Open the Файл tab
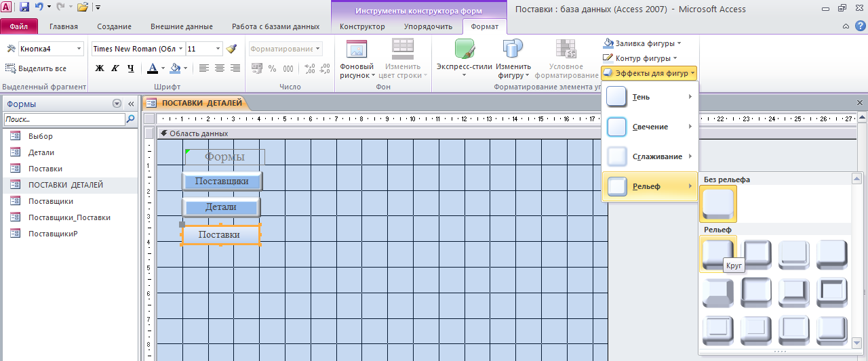This screenshot has height=361, width=868. tap(19, 26)
